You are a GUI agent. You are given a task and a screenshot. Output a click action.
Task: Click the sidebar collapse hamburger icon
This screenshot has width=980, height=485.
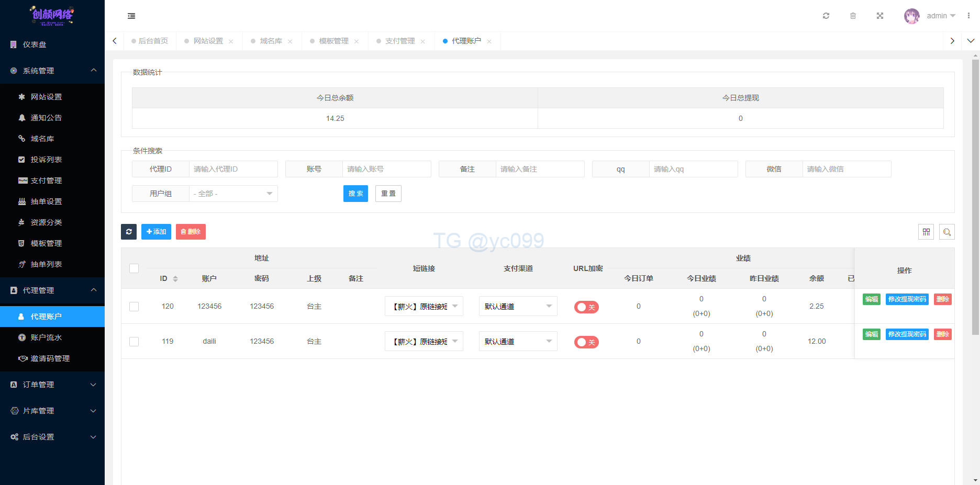[131, 16]
